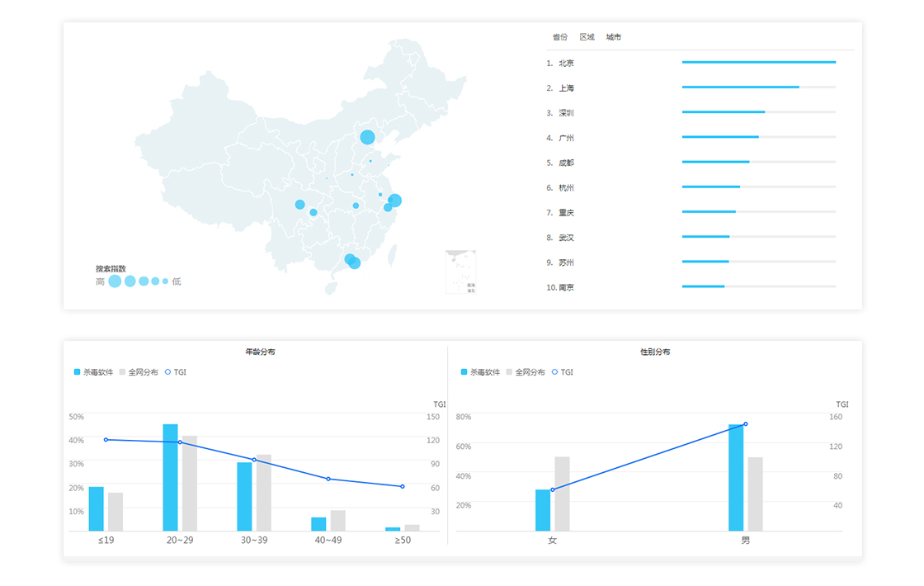Click the Beijing bubble on the map

(x=367, y=137)
